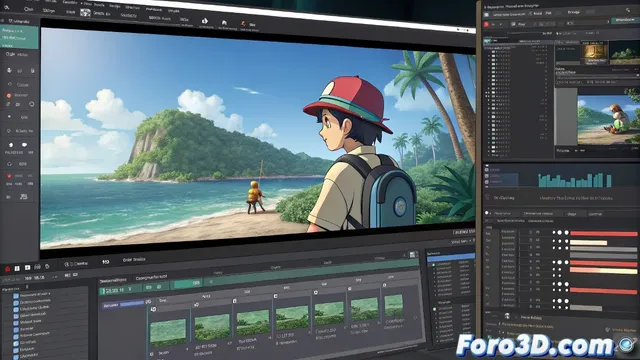Select the blue highlighted row right of the timeline
The height and width of the screenshot is (360, 640).
coord(451,258)
